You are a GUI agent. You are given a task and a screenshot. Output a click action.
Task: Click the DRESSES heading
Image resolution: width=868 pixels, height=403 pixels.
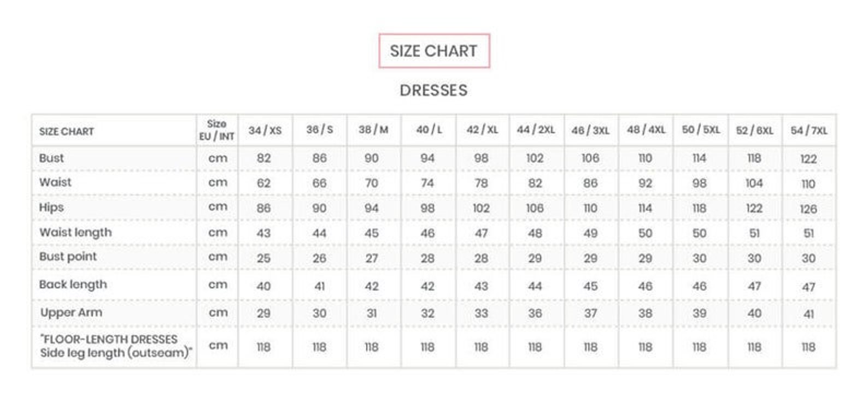(x=433, y=90)
